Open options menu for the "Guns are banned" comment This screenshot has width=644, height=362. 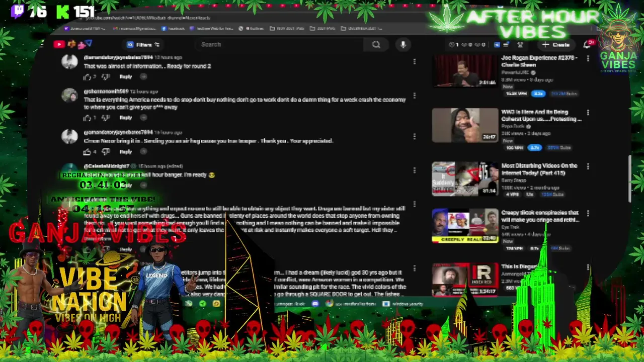(x=414, y=204)
